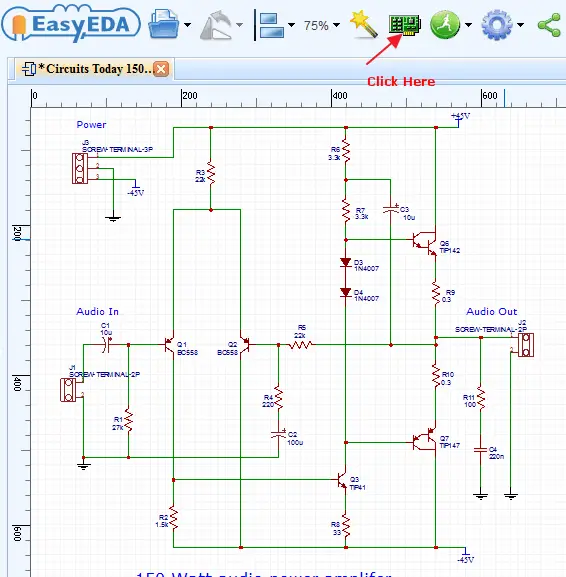
Task: Close the Circuits Today tab
Action: (161, 69)
